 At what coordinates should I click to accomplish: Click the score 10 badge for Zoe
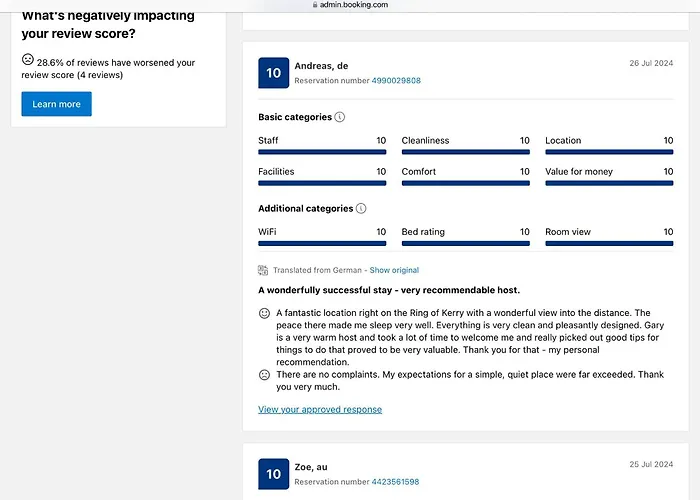274,474
